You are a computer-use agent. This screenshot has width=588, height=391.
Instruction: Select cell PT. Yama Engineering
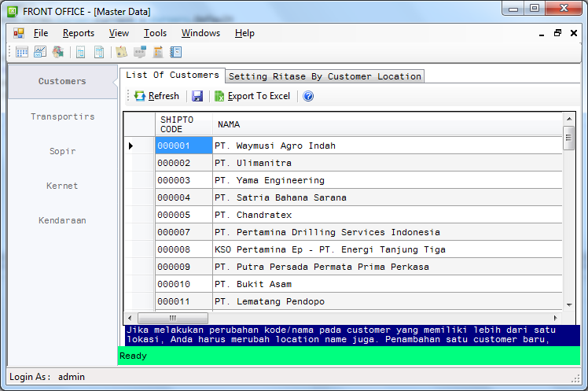click(x=388, y=180)
